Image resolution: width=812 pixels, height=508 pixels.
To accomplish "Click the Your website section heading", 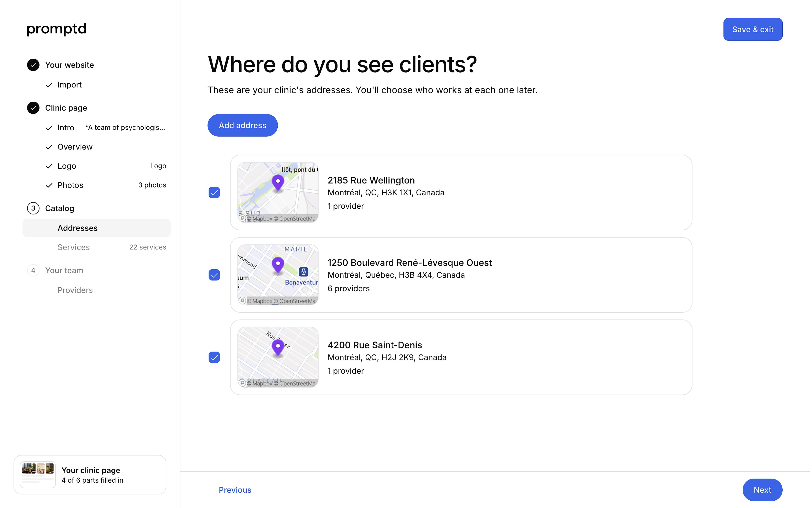I will click(x=69, y=65).
